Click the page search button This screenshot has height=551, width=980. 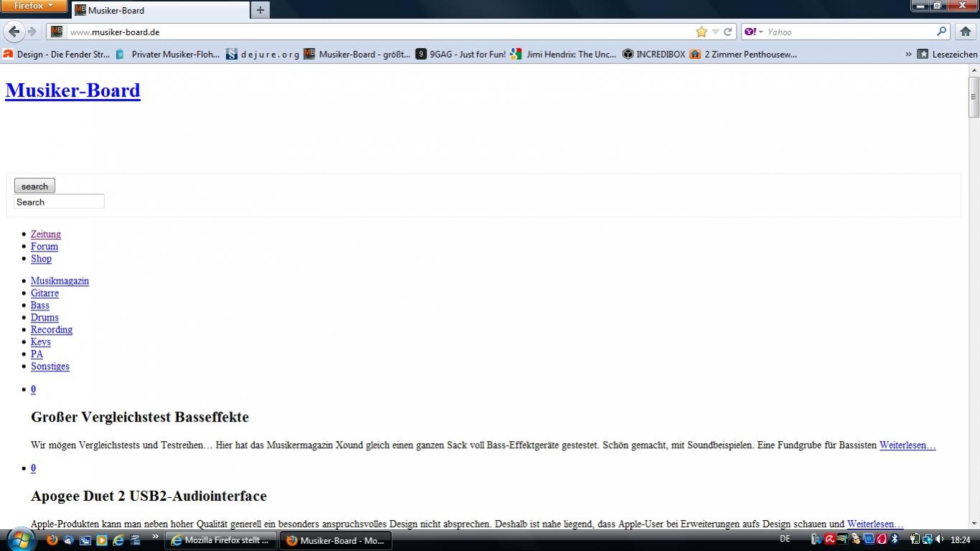(x=34, y=186)
